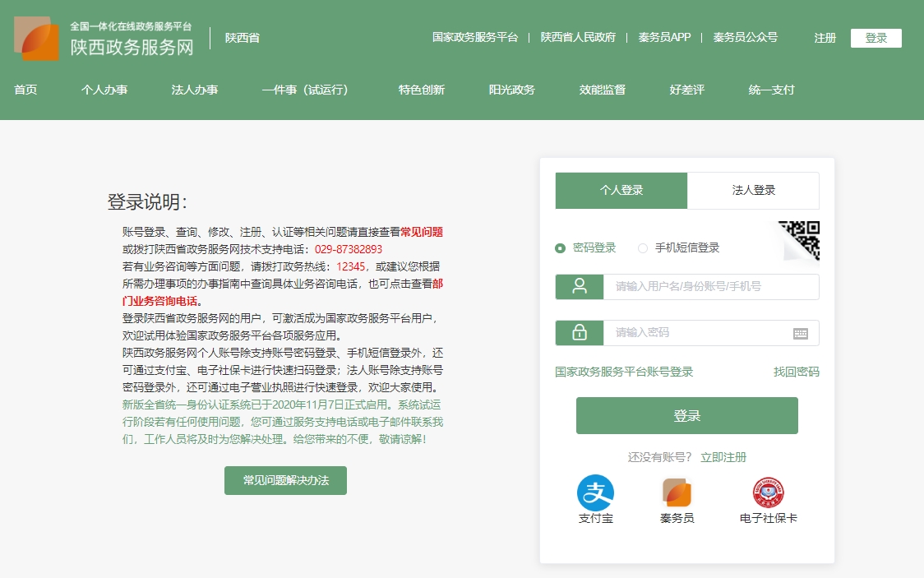Click the 常见问题解决办法 button
924x578 pixels.
tap(285, 480)
